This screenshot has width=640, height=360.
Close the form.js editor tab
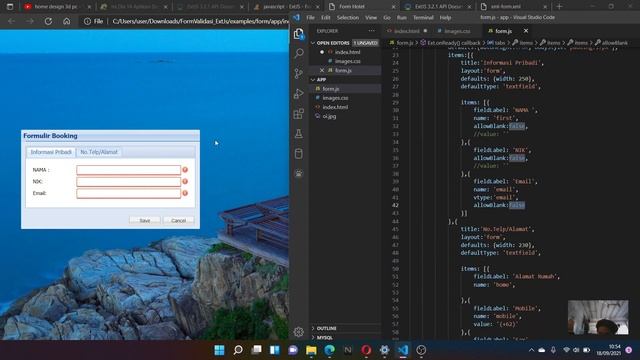click(526, 31)
